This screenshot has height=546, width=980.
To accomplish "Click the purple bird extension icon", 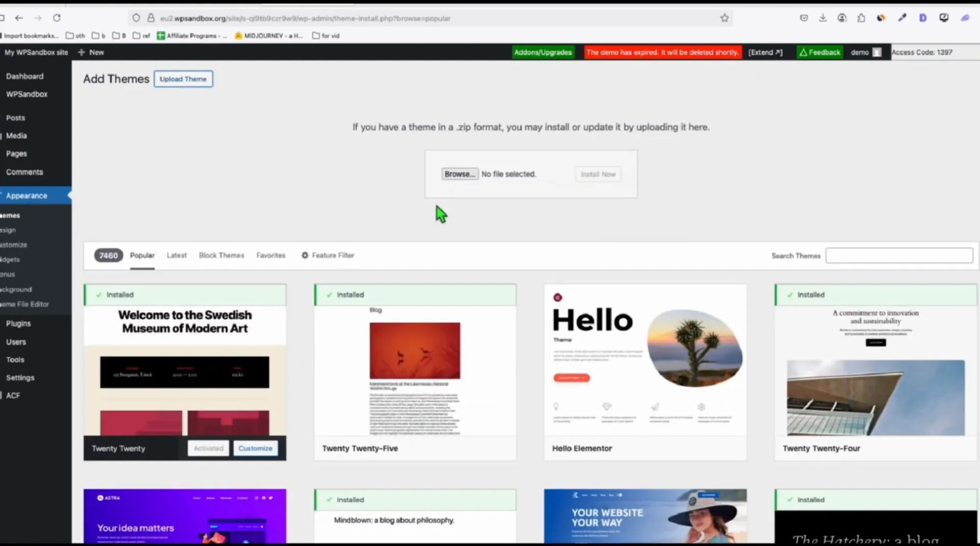I will tap(965, 18).
